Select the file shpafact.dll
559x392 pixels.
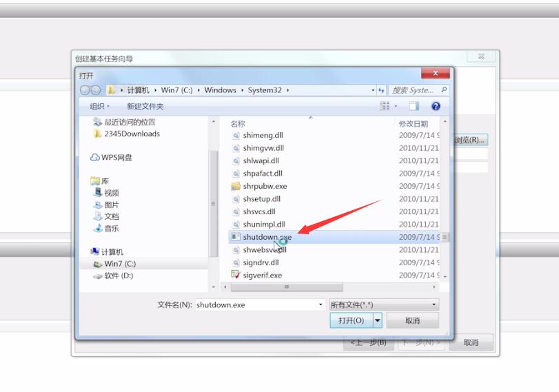pos(263,173)
